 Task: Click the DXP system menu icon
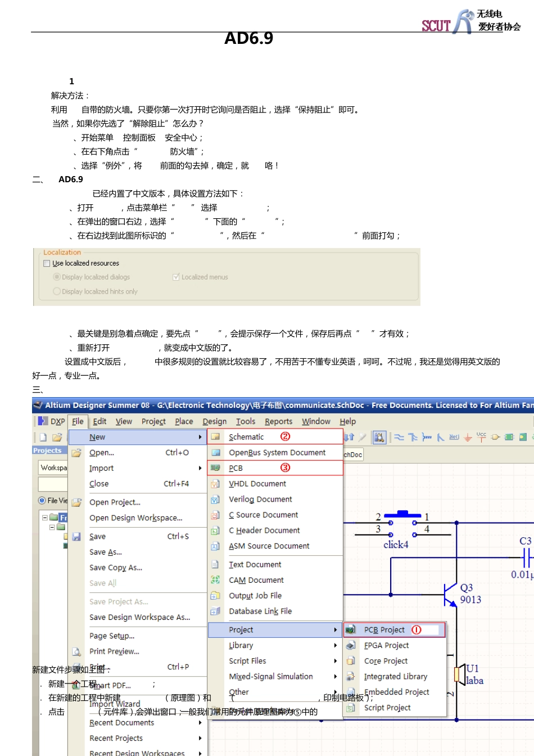tap(43, 421)
